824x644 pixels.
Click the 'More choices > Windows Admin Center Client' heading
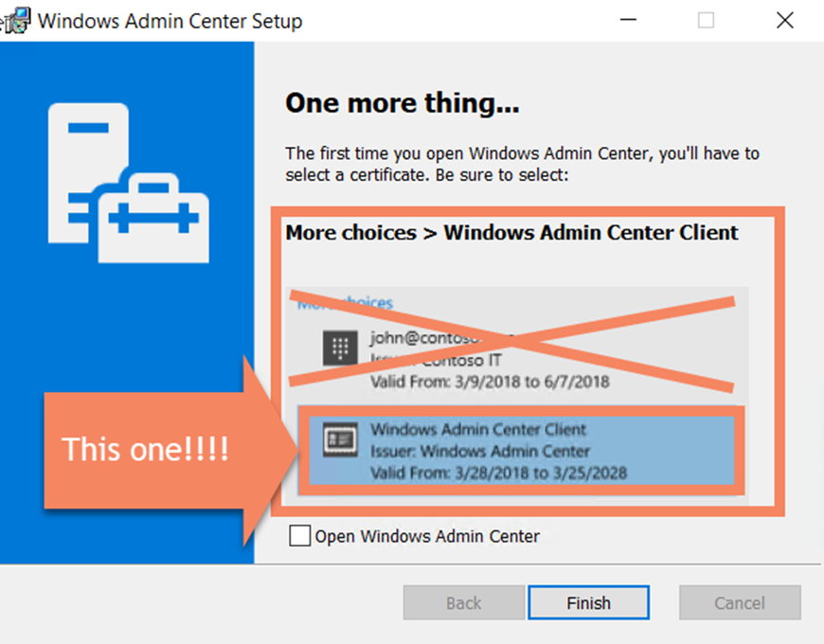tap(511, 233)
